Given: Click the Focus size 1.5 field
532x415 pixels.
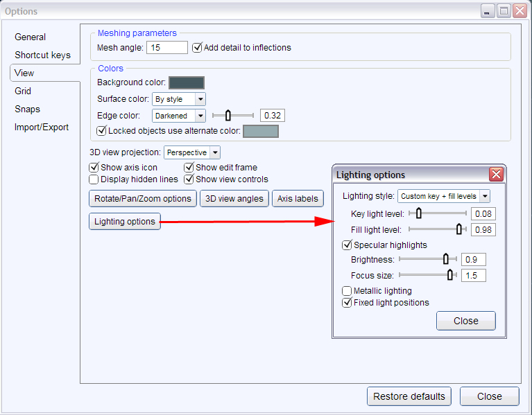Looking at the screenshot, I should click(x=474, y=276).
